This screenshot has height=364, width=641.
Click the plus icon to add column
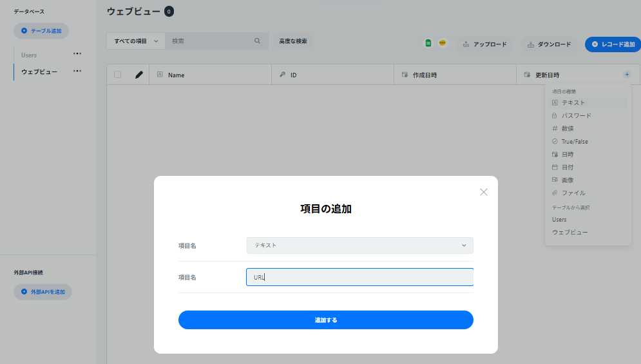click(627, 75)
